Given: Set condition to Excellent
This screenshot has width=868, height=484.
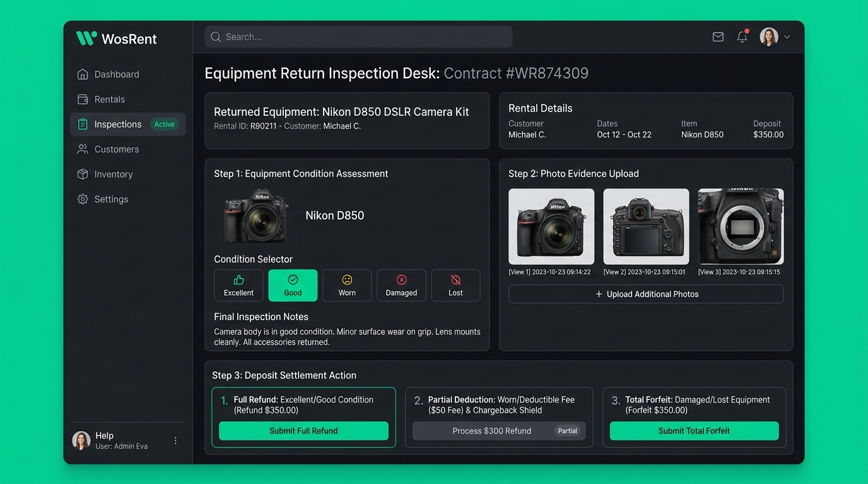Looking at the screenshot, I should 238,285.
